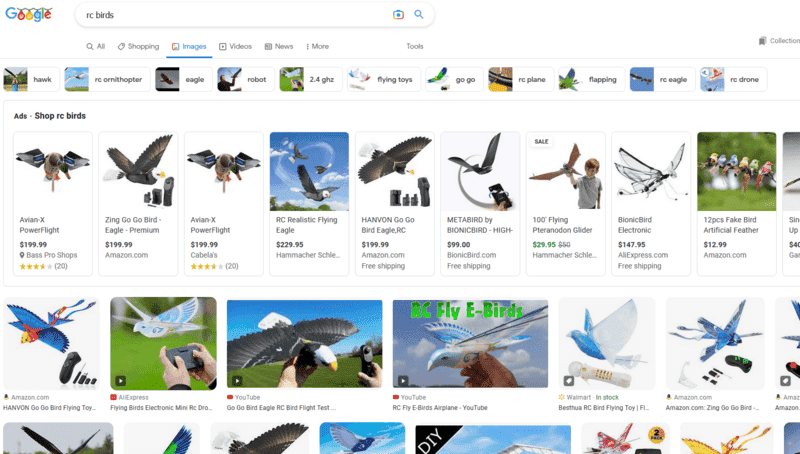Open the Collections bookmark icon
This screenshot has height=454, width=800.
click(x=762, y=41)
